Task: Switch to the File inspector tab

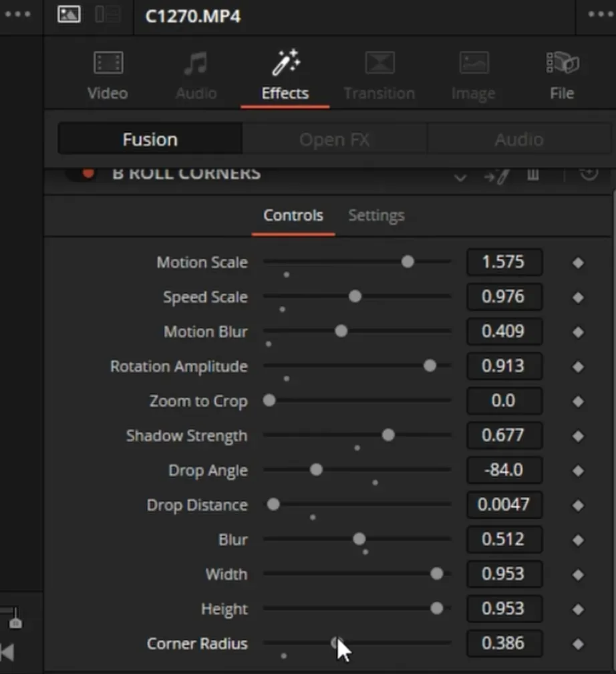Action: point(563,75)
